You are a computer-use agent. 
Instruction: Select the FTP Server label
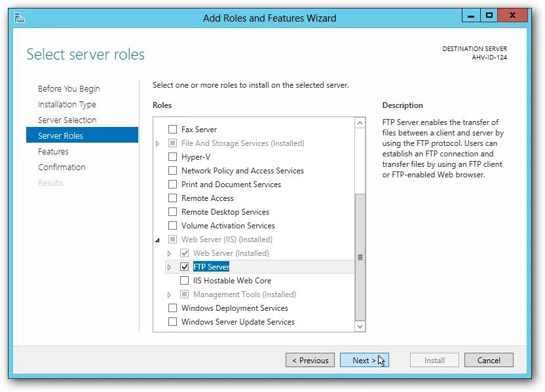[x=211, y=266]
